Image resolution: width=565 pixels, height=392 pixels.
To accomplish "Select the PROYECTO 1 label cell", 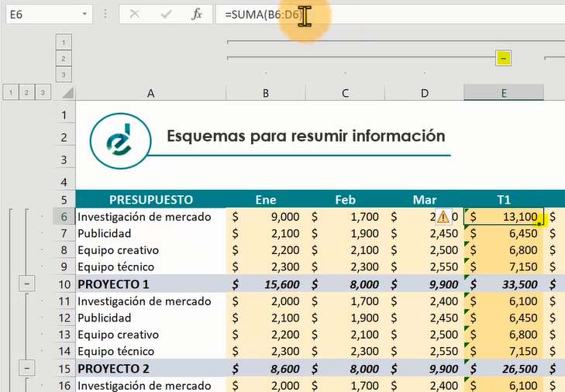I will tap(151, 284).
